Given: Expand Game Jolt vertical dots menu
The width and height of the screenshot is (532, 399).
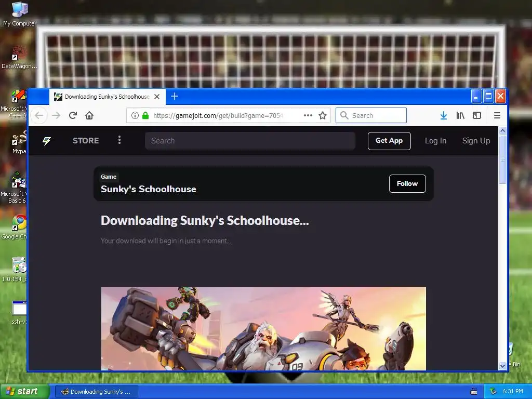Looking at the screenshot, I should pyautogui.click(x=119, y=140).
